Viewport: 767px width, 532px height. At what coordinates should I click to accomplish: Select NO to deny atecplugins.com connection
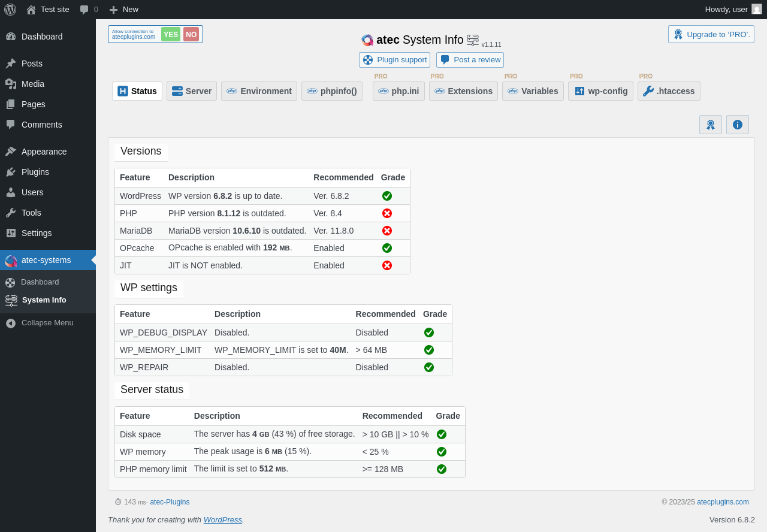point(191,34)
